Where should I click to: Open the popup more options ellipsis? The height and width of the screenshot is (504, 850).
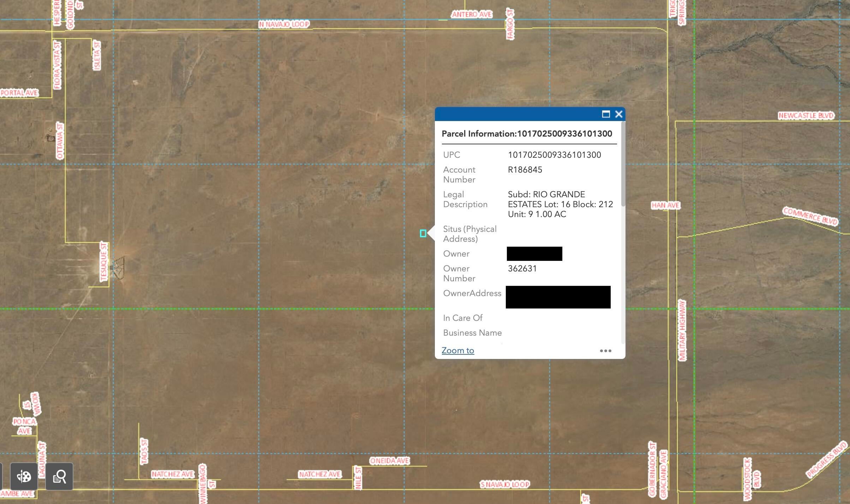click(x=605, y=351)
